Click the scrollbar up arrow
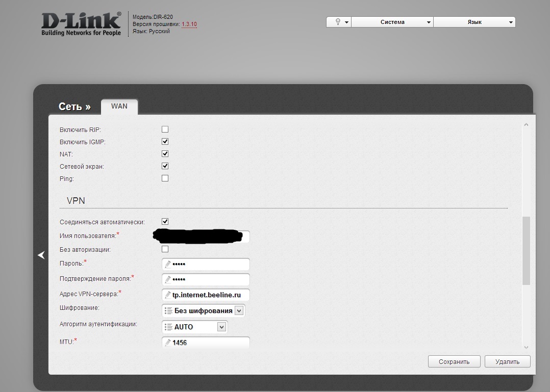This screenshot has height=392, width=550. pos(526,125)
